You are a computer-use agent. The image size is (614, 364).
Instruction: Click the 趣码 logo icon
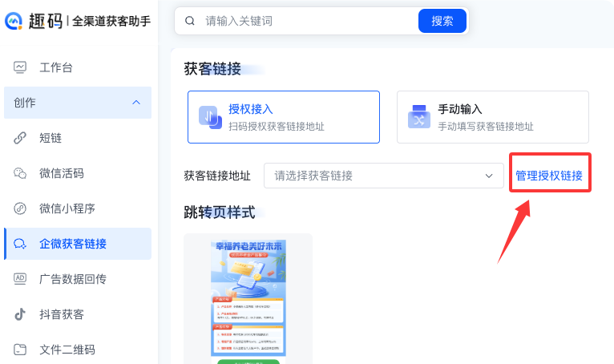pyautogui.click(x=14, y=21)
